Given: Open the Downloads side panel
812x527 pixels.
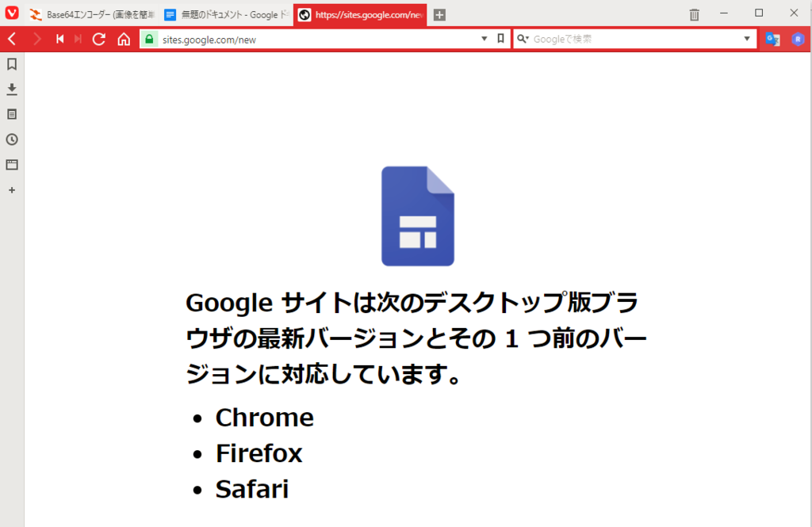Looking at the screenshot, I should (x=12, y=89).
